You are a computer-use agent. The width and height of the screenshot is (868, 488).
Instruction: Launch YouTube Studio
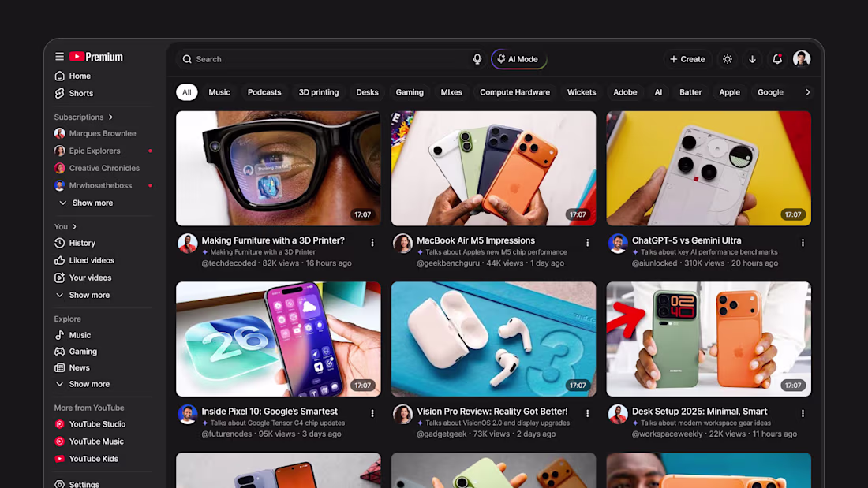(90, 424)
